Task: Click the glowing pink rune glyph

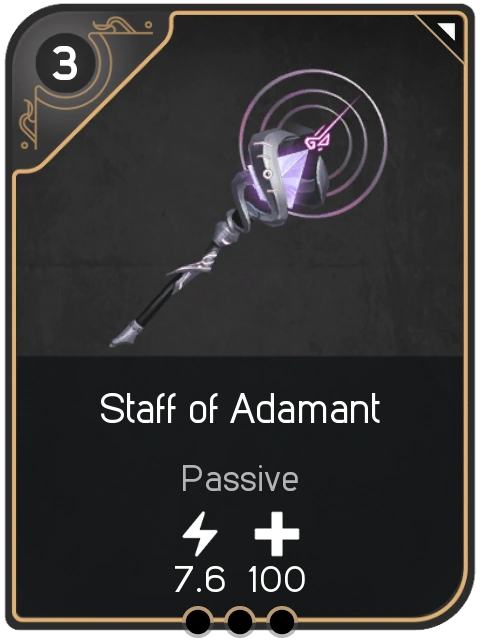Action: 318,140
